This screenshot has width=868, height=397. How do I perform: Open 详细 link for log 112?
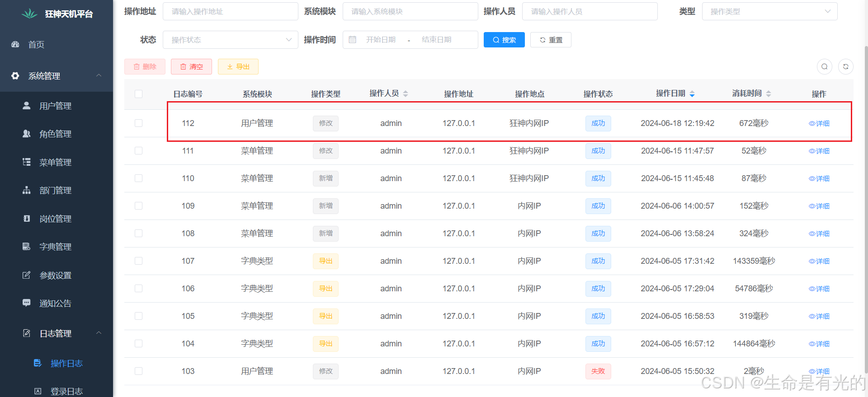coord(819,123)
